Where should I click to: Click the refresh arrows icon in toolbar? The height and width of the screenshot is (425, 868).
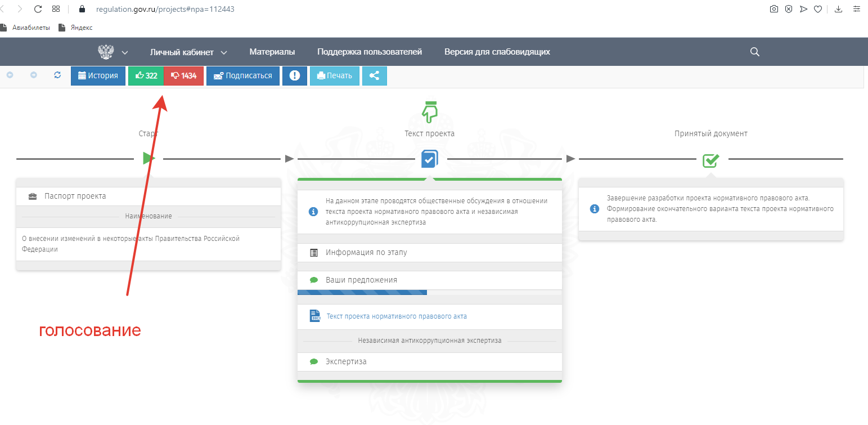(x=57, y=75)
